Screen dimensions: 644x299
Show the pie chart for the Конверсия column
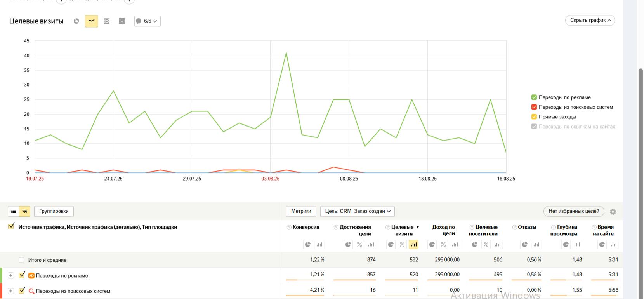coord(308,244)
